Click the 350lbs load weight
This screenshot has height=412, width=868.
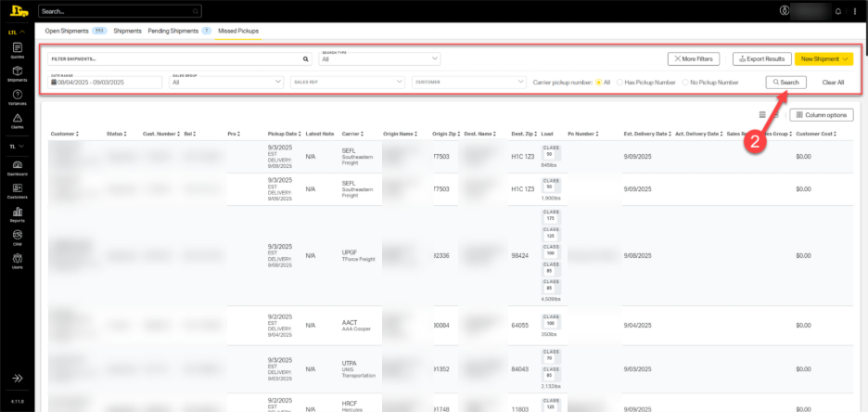(x=551, y=334)
